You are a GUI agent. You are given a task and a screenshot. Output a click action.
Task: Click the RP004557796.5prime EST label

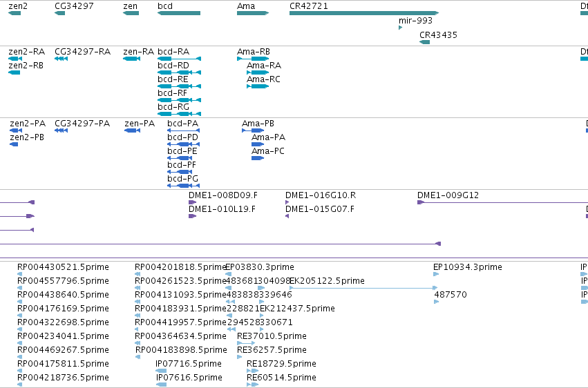pyautogui.click(x=63, y=281)
